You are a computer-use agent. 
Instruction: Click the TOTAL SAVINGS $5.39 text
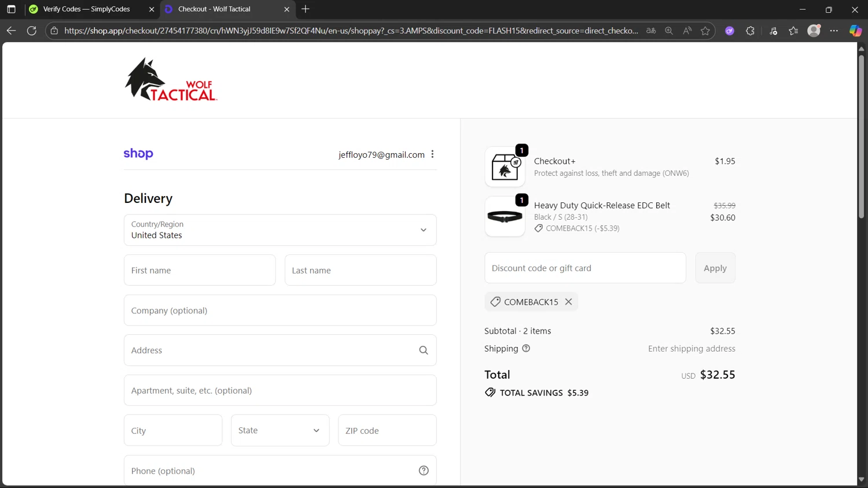544,393
